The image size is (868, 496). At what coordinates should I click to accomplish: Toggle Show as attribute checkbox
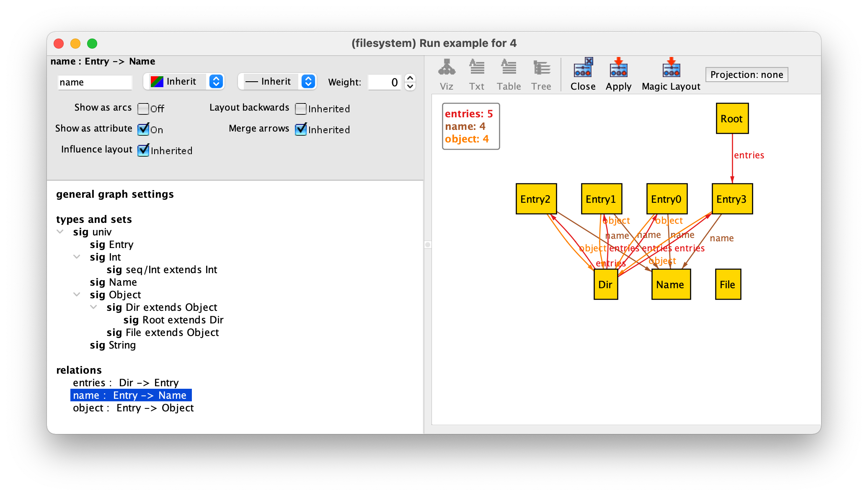click(143, 129)
